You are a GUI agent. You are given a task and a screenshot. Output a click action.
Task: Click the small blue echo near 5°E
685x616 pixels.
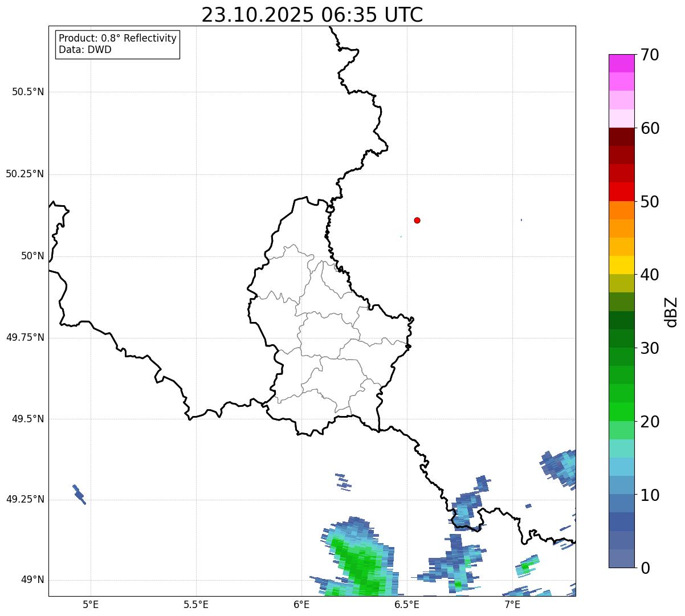click(79, 495)
